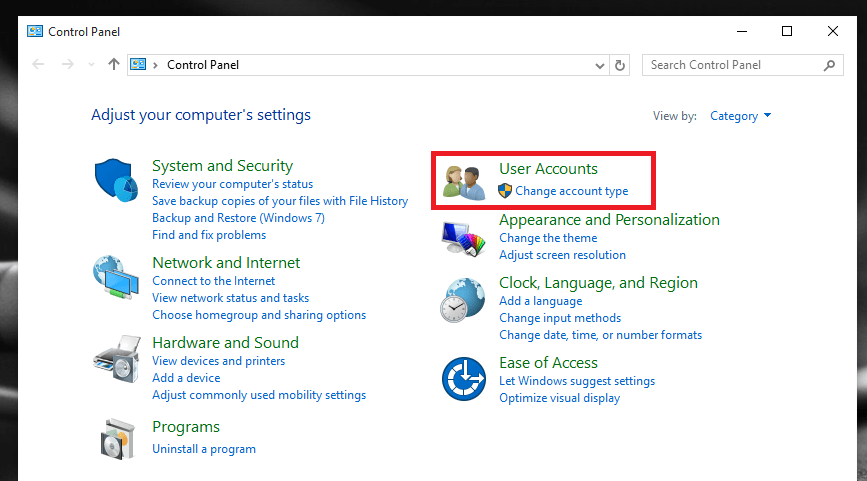Image resolution: width=867 pixels, height=481 pixels.
Task: Go up one level with the arrow
Action: pos(114,65)
